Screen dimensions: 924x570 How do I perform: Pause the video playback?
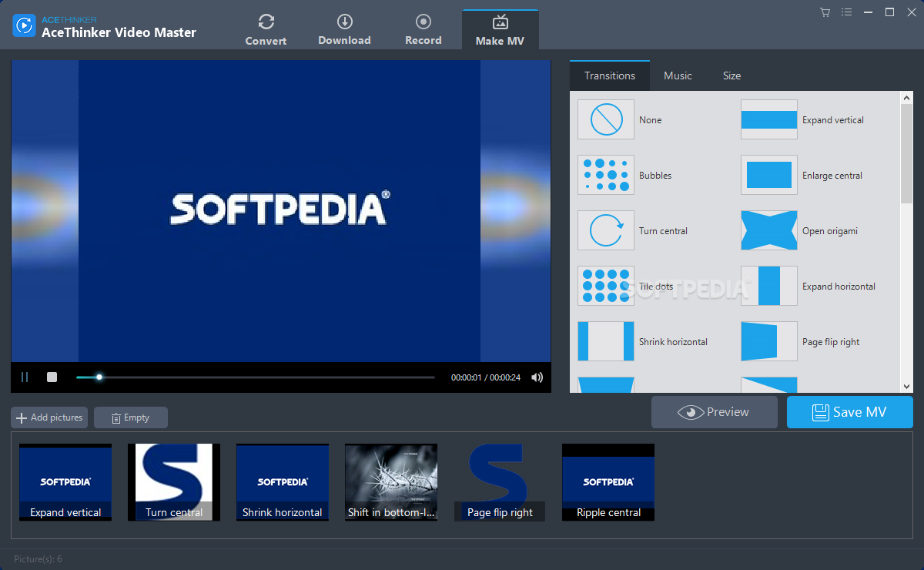click(x=25, y=377)
